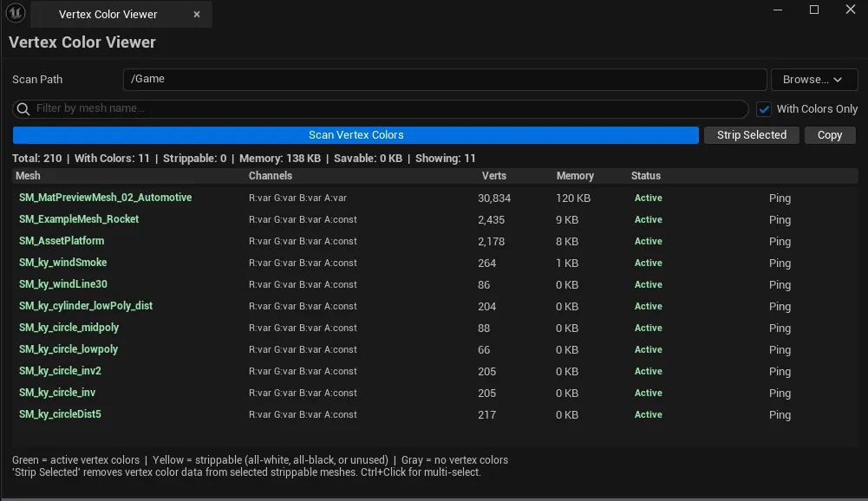Ping SM_ky_circle_inv2
This screenshot has width=868, height=501.
coord(780,372)
